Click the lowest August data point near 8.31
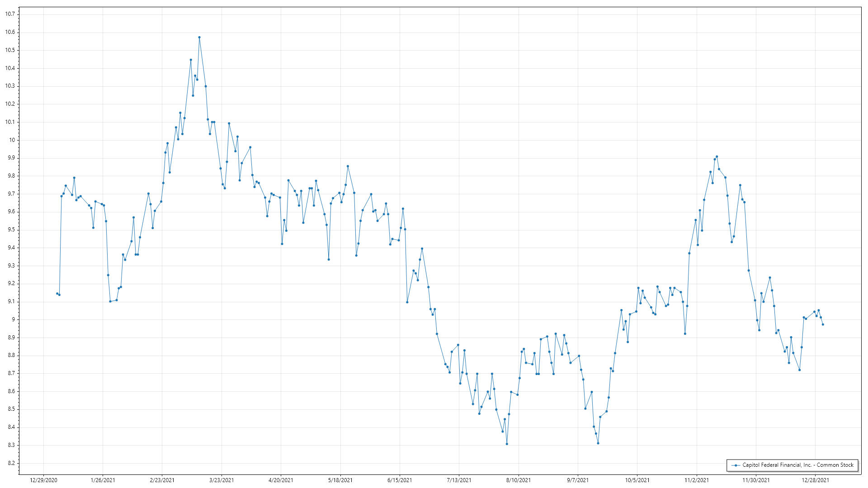Image resolution: width=868 pixels, height=488 pixels. click(x=507, y=444)
